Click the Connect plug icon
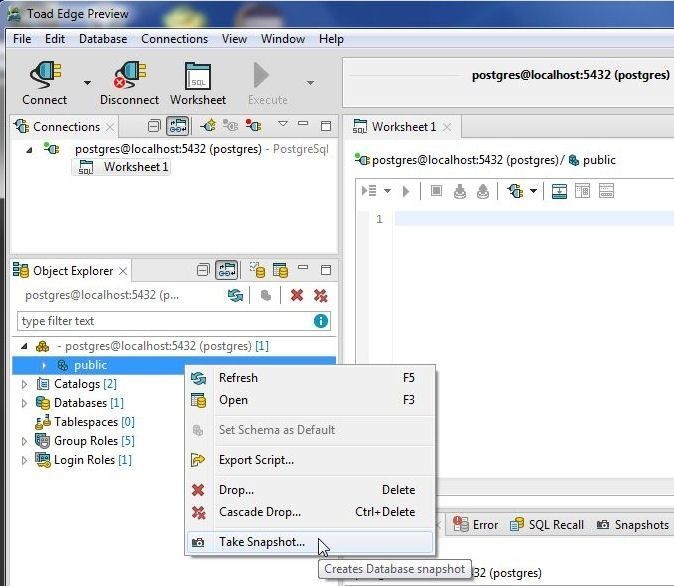 click(45, 75)
